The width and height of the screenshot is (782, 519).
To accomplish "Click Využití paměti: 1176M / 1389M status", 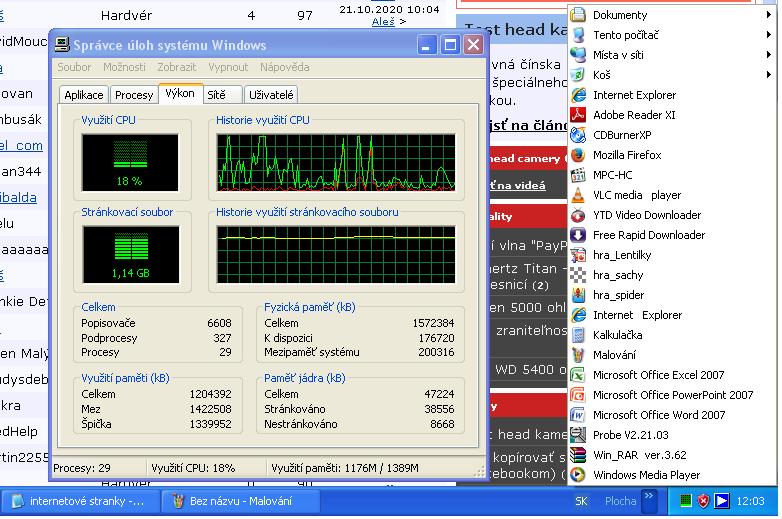I will point(345,468).
